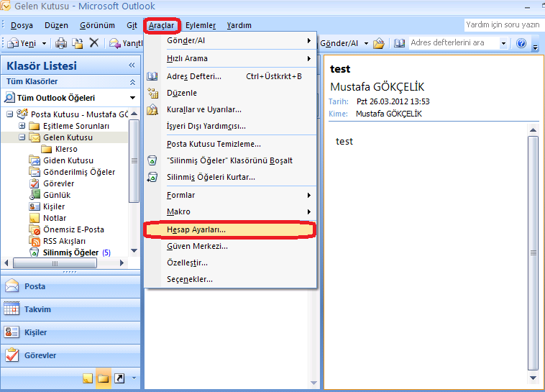Choose Hesap Ayarları from the menu
Viewport: 545px width, 392px height.
196,230
